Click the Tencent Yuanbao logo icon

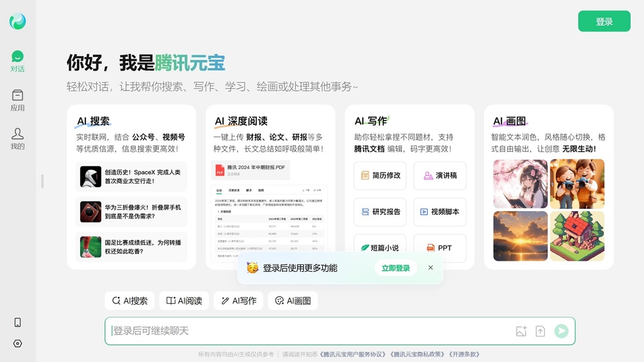(18, 21)
